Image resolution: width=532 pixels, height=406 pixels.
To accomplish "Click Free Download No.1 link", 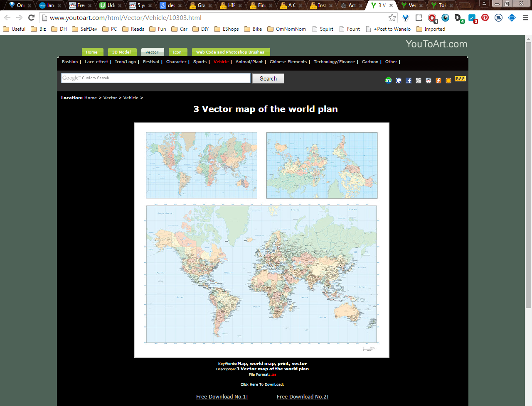I will click(222, 396).
